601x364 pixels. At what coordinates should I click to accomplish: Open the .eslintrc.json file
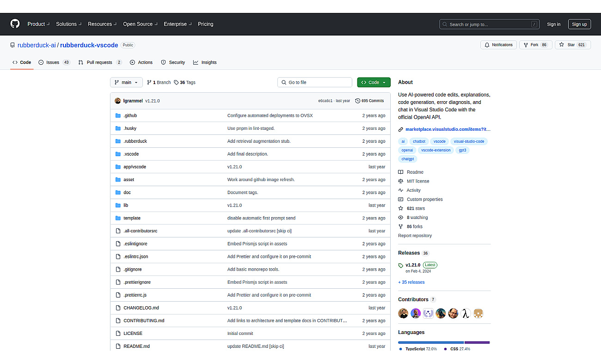point(135,256)
